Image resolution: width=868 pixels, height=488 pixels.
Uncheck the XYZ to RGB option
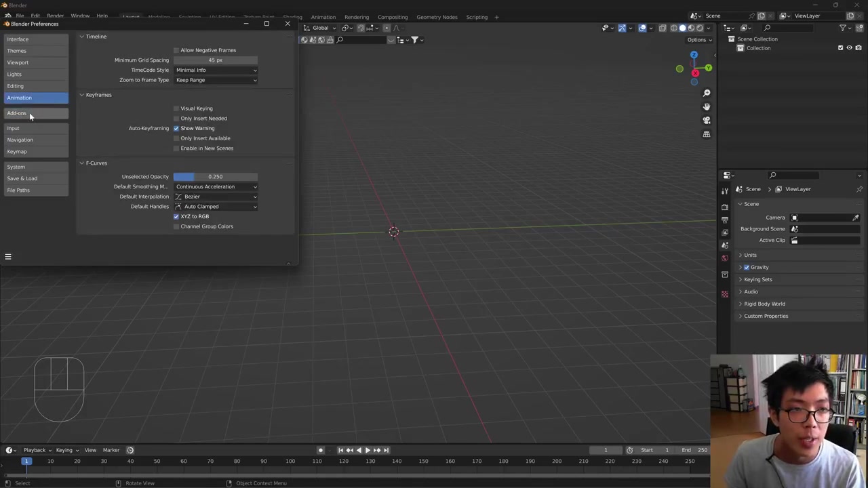(176, 216)
